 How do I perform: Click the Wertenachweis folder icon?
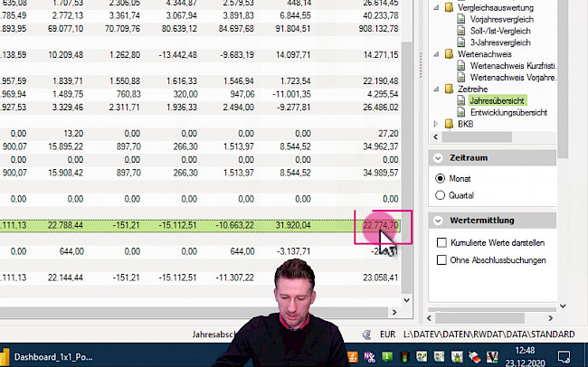pyautogui.click(x=449, y=54)
